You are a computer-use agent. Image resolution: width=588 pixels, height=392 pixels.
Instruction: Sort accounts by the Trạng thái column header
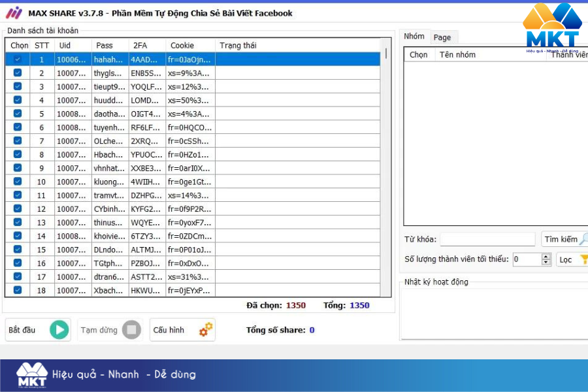pos(238,45)
